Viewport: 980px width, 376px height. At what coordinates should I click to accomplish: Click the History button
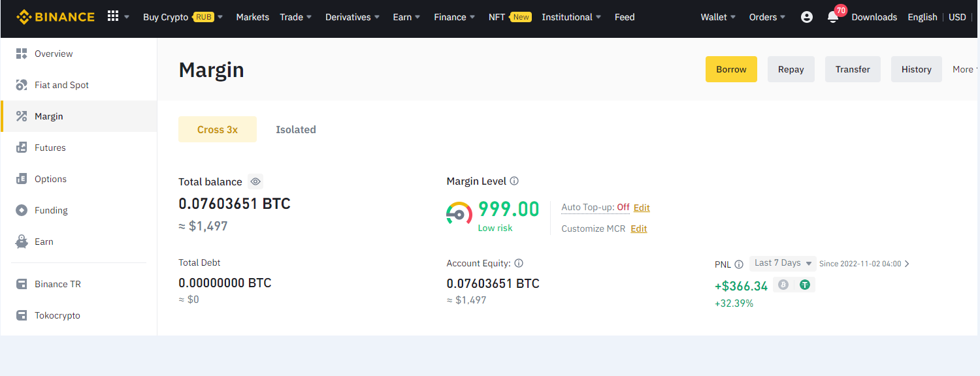click(x=917, y=69)
